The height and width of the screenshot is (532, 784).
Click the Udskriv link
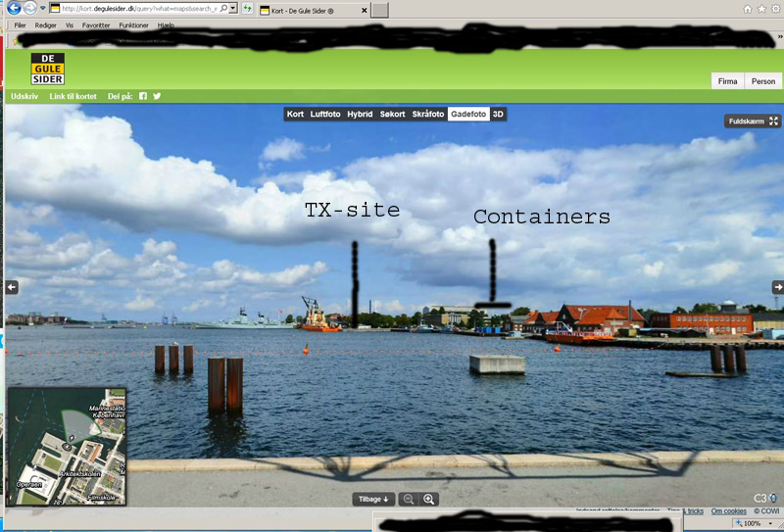tap(24, 96)
